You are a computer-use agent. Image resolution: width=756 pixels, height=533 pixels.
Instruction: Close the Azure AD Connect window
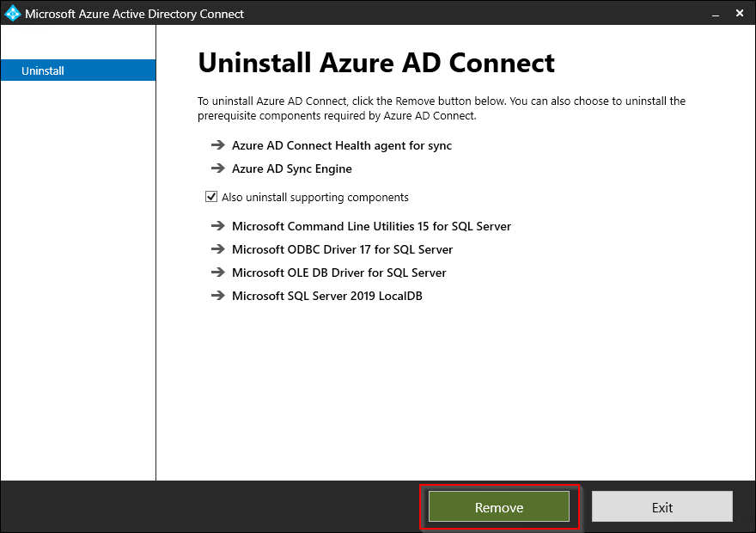[x=740, y=14]
